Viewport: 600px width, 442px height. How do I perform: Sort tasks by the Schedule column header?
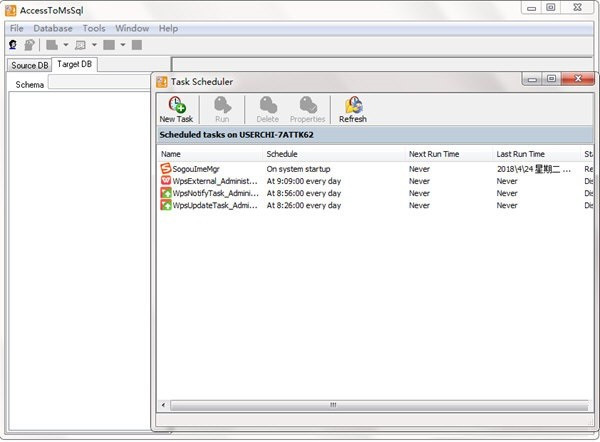coord(282,154)
